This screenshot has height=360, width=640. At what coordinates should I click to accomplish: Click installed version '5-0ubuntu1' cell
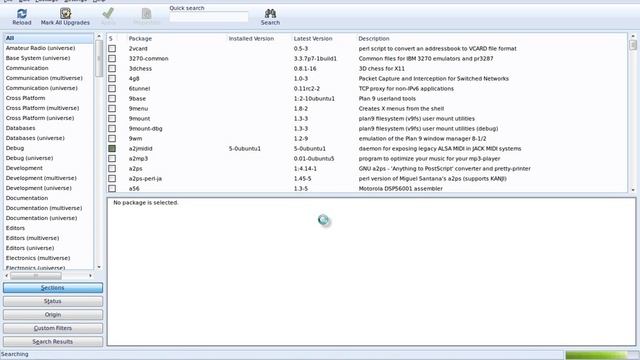[244, 149]
